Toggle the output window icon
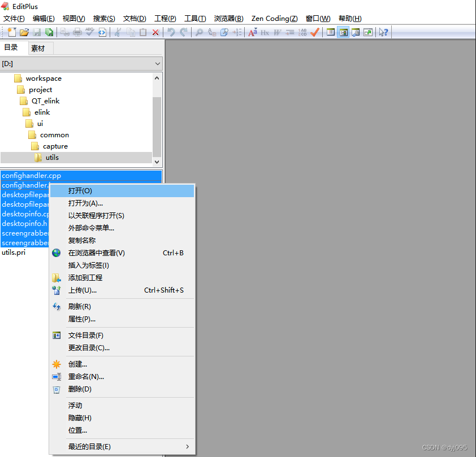The height and width of the screenshot is (457, 476). tap(356, 32)
